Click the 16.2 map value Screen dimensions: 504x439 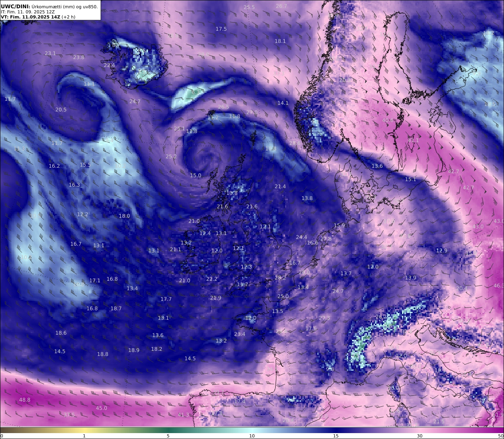(x=54, y=166)
